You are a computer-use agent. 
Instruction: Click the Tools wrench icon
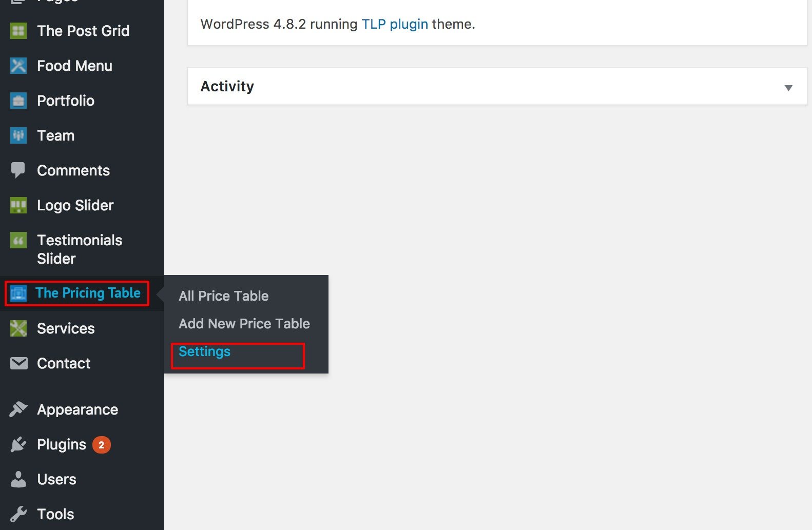point(18,514)
